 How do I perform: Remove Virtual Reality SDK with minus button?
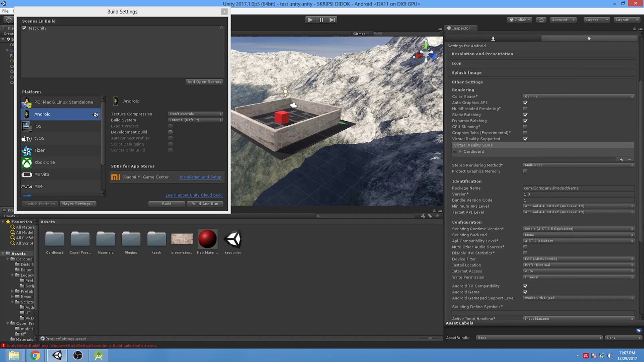629,159
